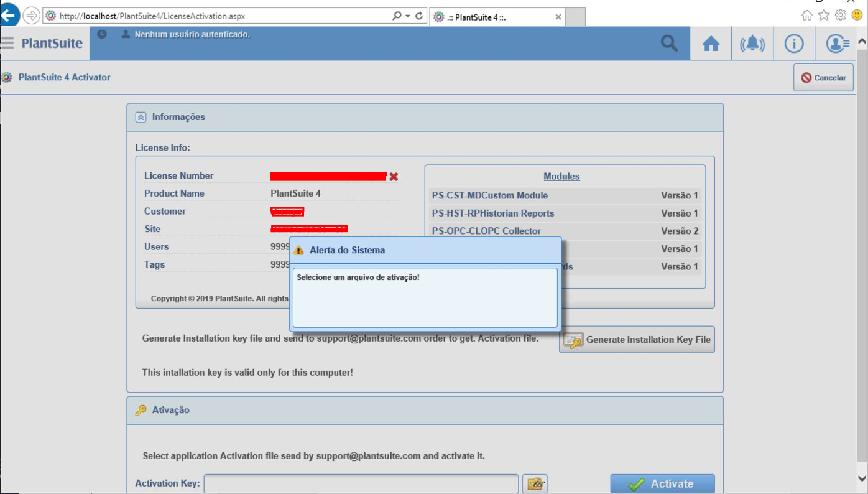The height and width of the screenshot is (494, 868).
Task: Collapse the Informações panel
Action: [141, 117]
